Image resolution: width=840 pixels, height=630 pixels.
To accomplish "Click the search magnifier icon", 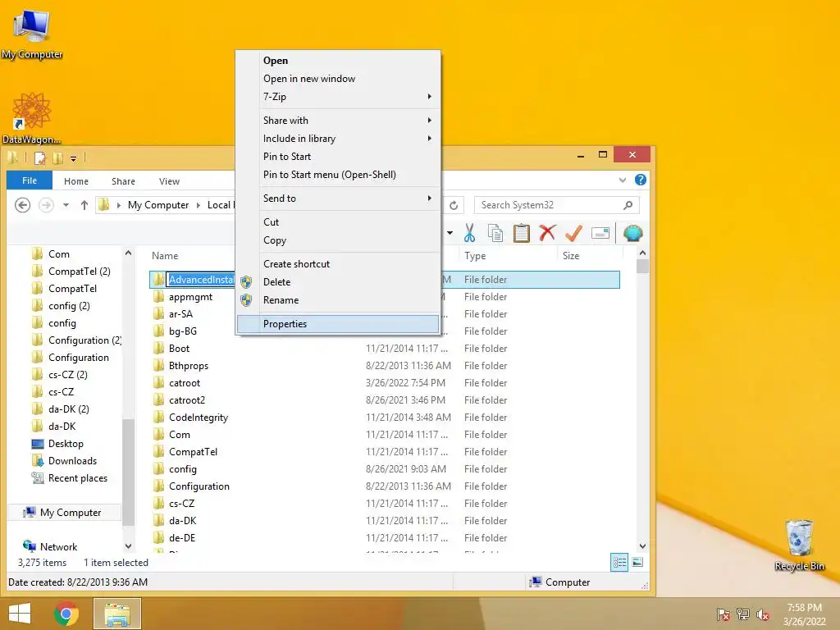I will coord(628,205).
